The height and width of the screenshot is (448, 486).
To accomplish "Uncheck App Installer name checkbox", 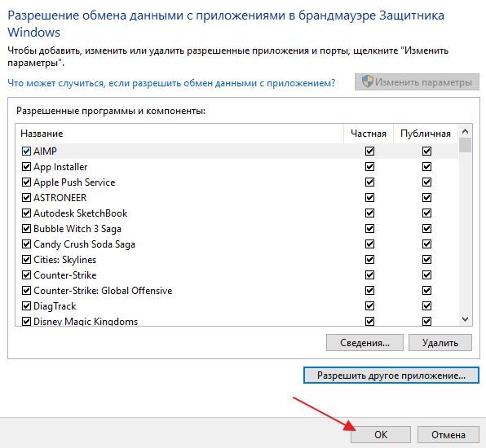I will [26, 166].
